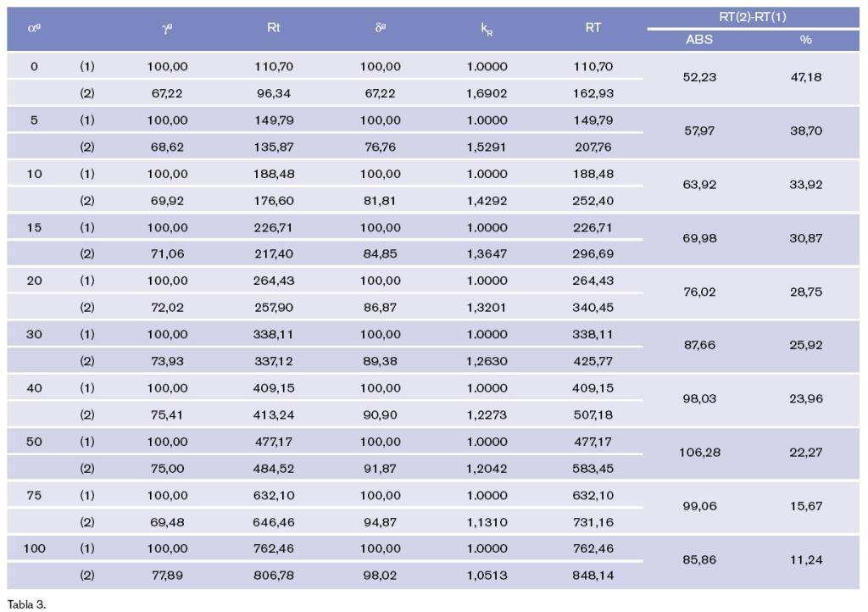This screenshot has height=612, width=868.
Task: Click the alpha row label 75
Action: [34, 496]
